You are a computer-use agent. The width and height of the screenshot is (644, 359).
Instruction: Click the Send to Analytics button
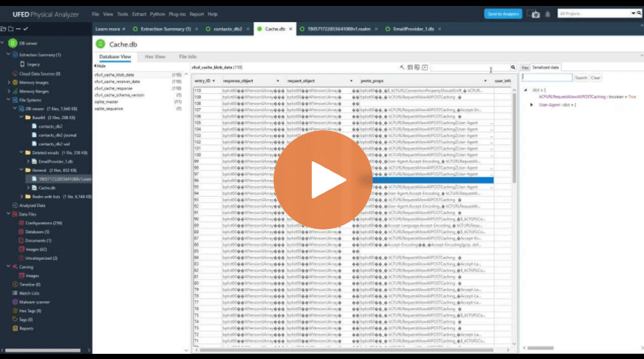click(x=503, y=14)
